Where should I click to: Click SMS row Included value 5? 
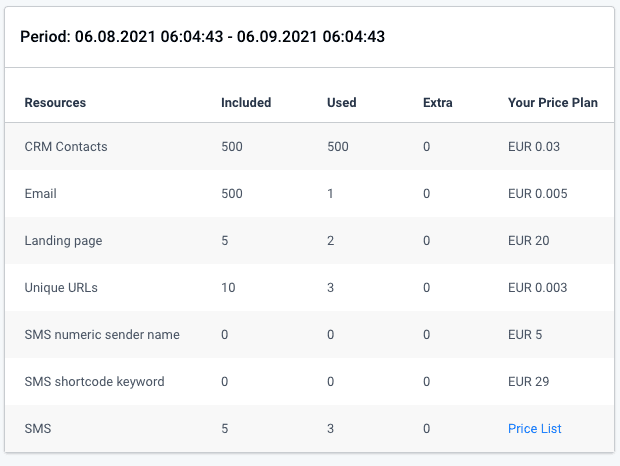click(225, 429)
